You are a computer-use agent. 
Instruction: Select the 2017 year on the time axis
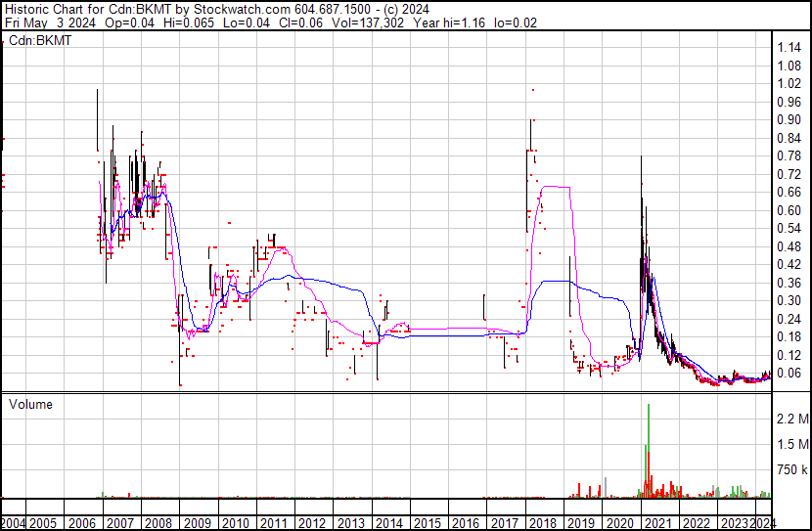pos(505,523)
